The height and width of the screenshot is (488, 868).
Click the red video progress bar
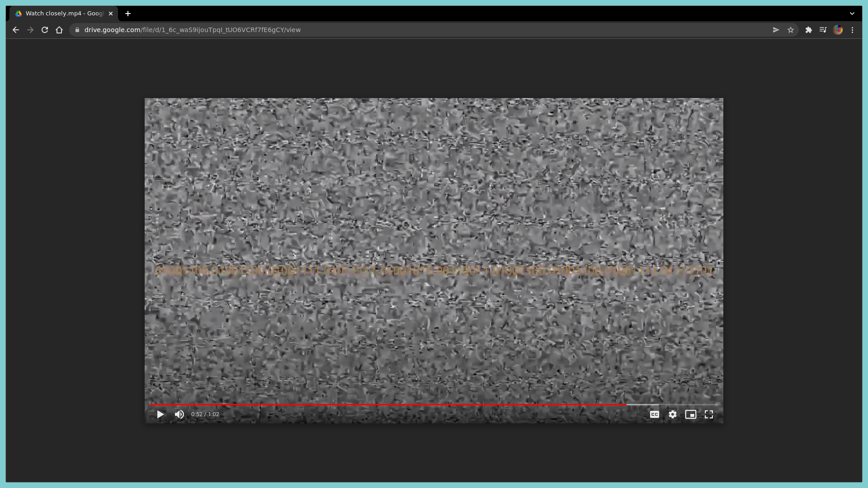(388, 404)
